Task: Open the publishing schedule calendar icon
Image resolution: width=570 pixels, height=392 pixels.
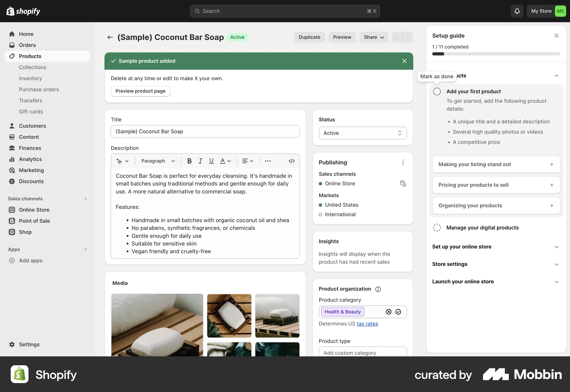Action: pos(403,184)
